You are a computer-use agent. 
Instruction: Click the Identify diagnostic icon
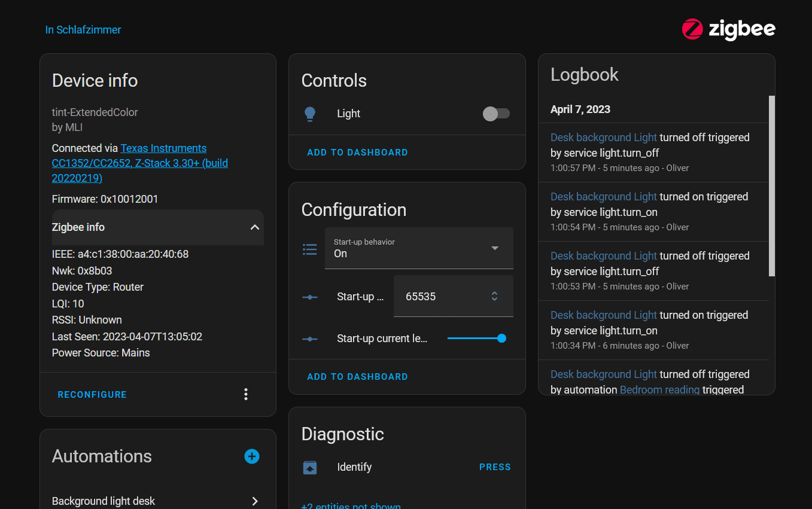pyautogui.click(x=310, y=467)
